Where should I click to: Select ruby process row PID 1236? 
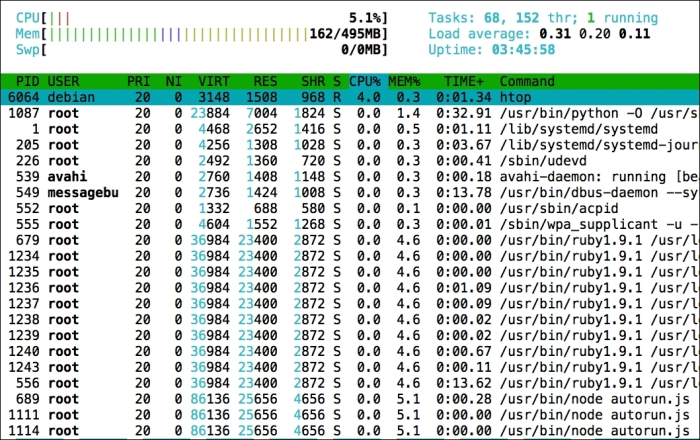point(350,288)
